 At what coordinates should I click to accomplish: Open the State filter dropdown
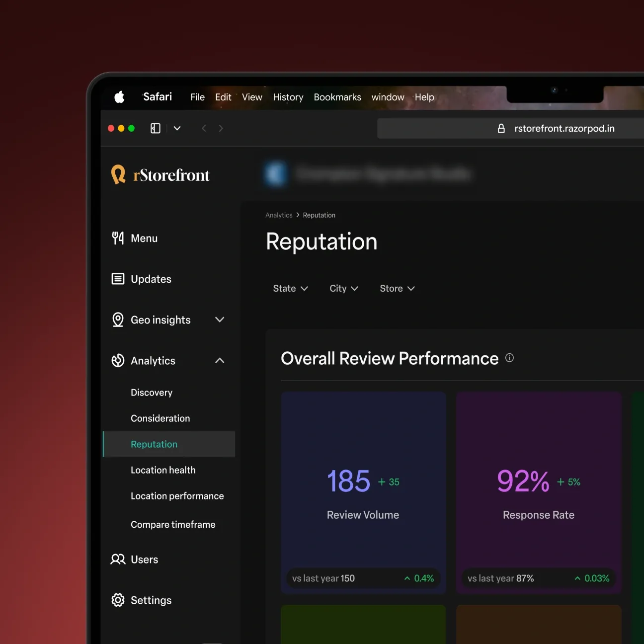coord(291,289)
